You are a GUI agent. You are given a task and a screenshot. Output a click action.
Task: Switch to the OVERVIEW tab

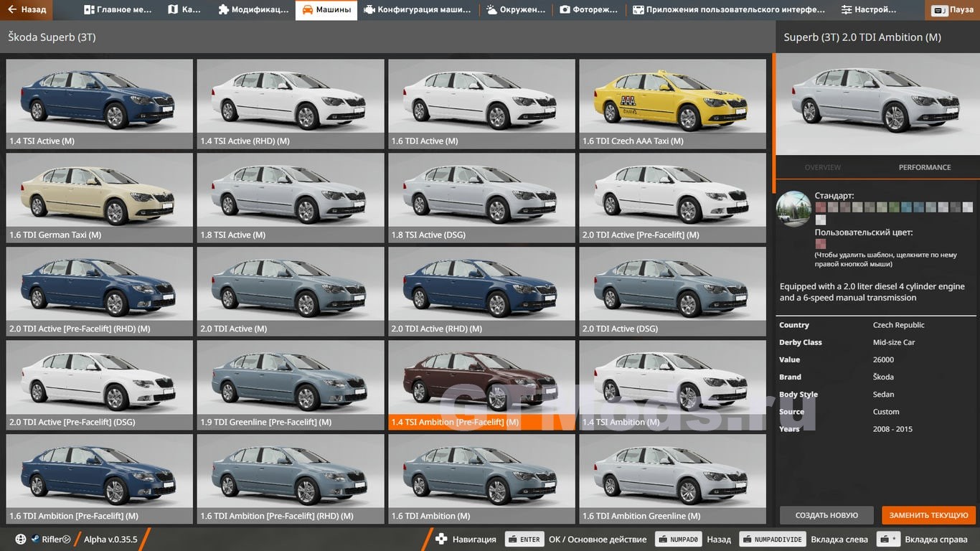(823, 167)
